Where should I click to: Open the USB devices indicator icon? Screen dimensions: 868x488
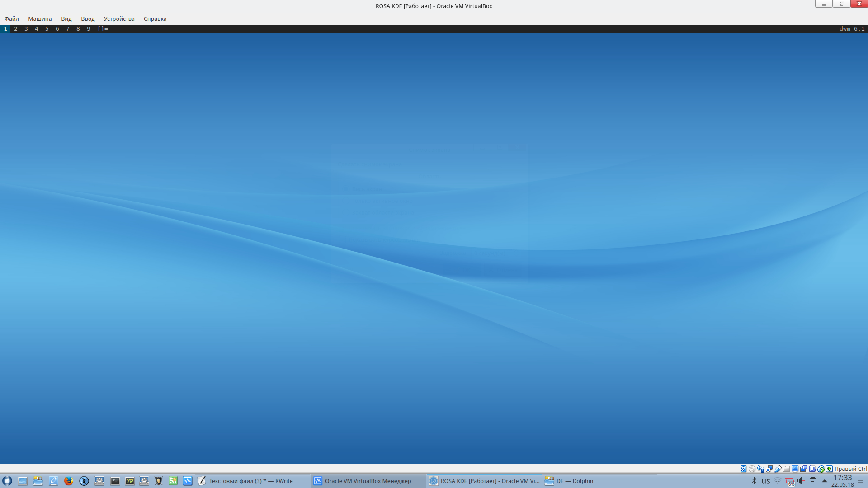778,469
